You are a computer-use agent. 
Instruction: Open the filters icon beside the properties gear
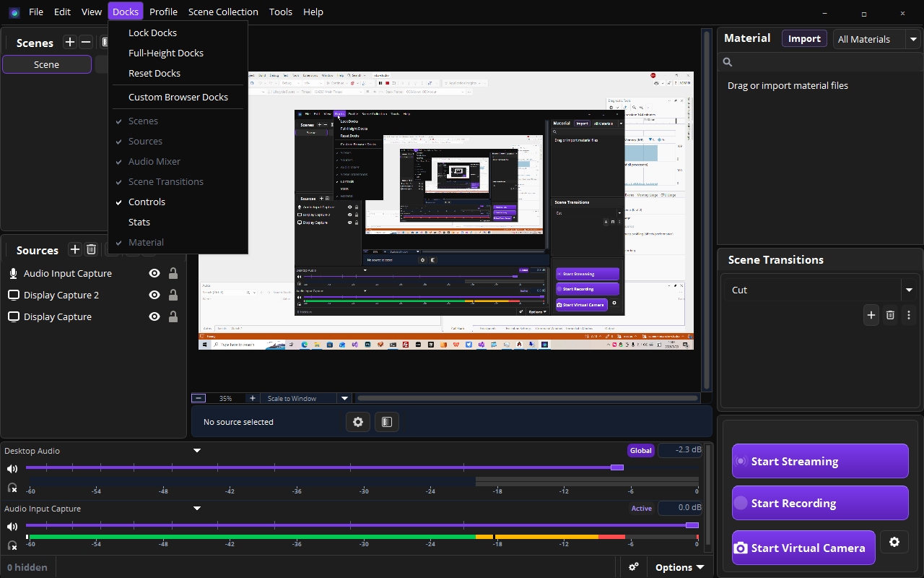coord(387,422)
